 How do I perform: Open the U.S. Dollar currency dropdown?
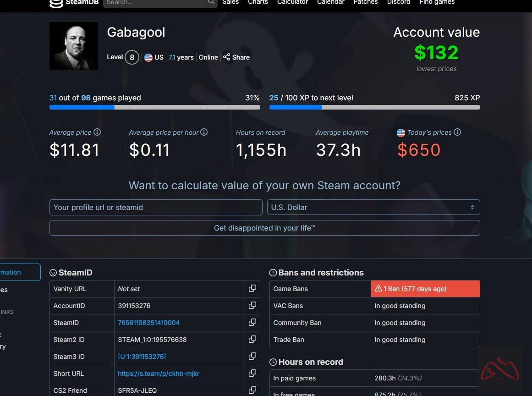point(373,207)
